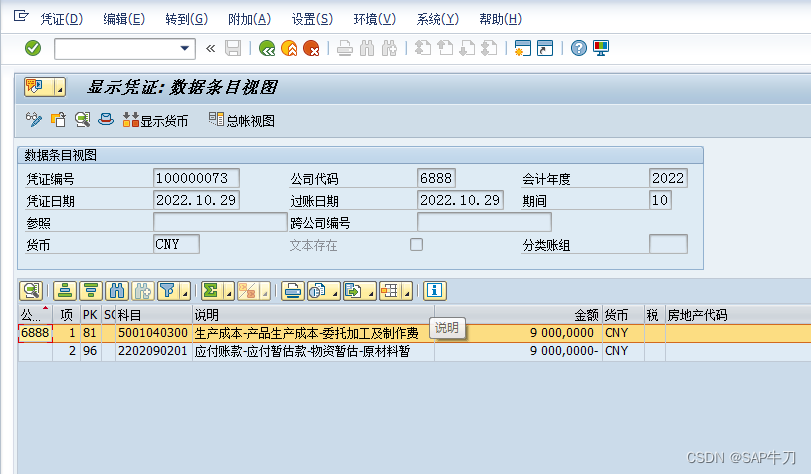Viewport: 811px width, 474px height.
Task: Click the services-for-object button beside the title
Action: [39, 87]
